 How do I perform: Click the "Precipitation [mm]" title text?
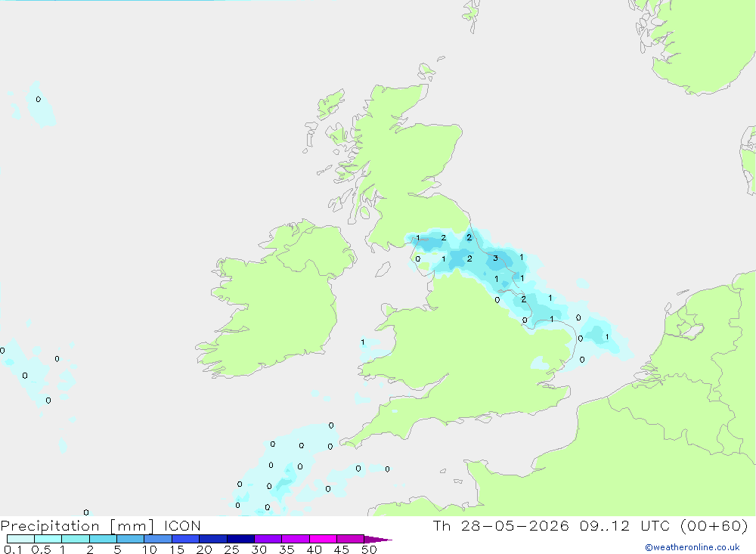pos(77,526)
